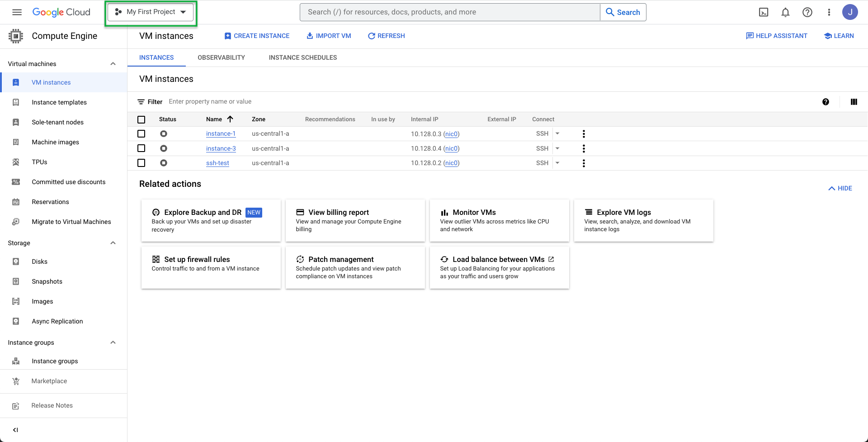868x442 pixels.
Task: Open more actions for instance-3
Action: 584,148
